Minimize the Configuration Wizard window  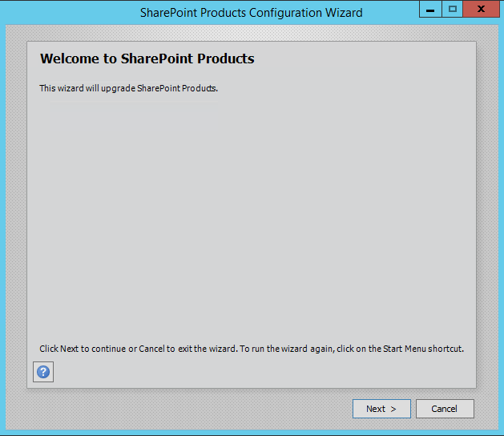[x=430, y=9]
